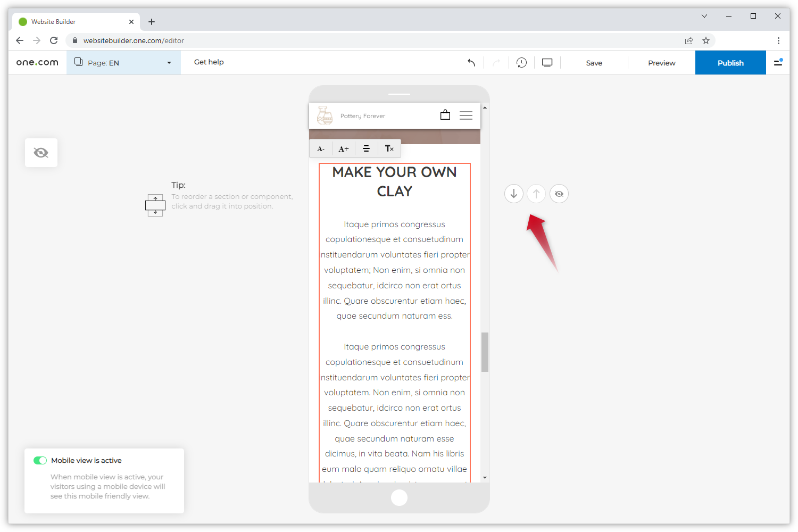This screenshot has height=532, width=798.
Task: Switch to desktop view monitor icon
Action: coord(547,63)
